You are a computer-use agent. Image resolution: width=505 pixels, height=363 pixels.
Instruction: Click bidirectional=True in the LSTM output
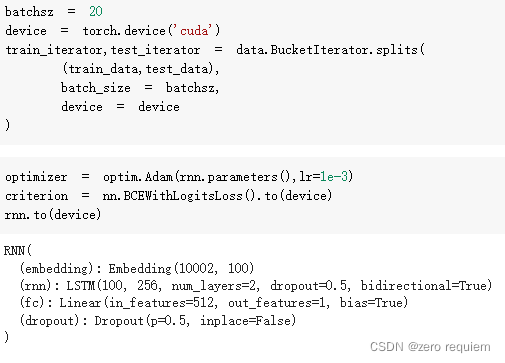click(426, 286)
